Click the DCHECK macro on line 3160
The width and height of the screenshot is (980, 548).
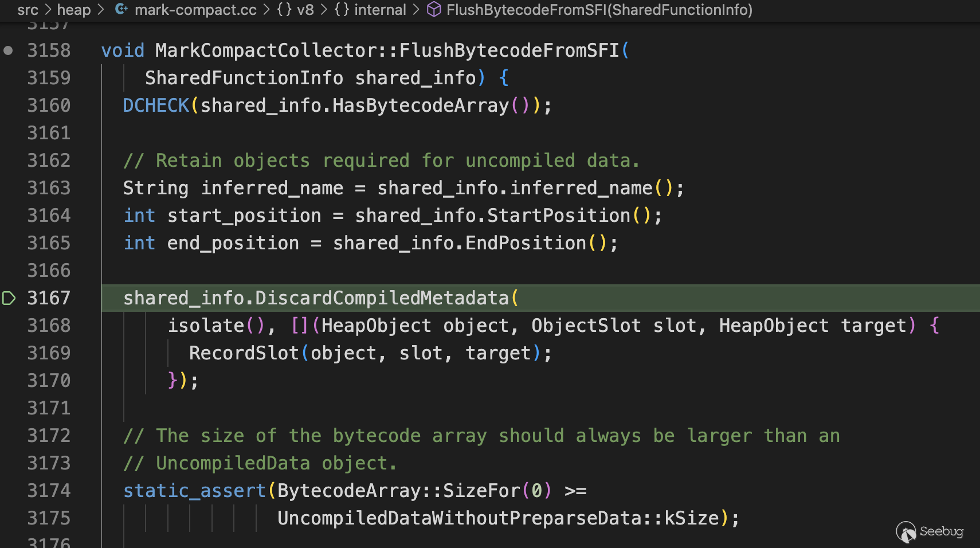pos(156,105)
